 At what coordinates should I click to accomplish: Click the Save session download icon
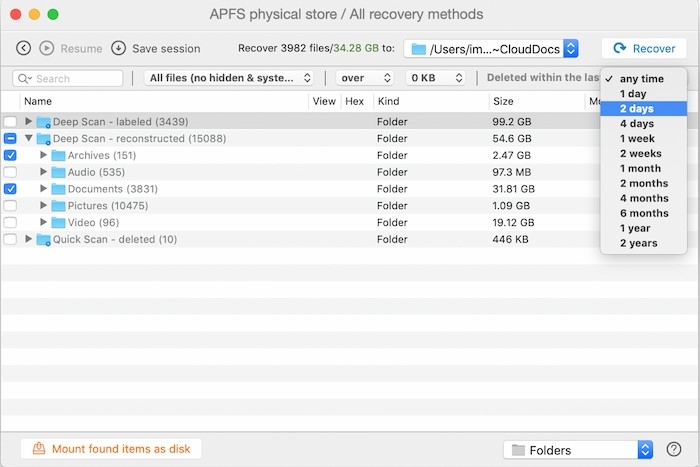pos(118,48)
